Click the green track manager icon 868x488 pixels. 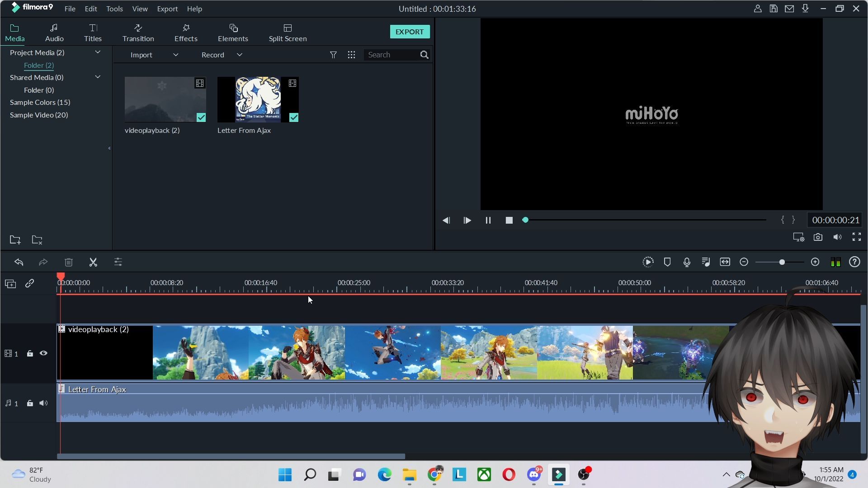835,262
